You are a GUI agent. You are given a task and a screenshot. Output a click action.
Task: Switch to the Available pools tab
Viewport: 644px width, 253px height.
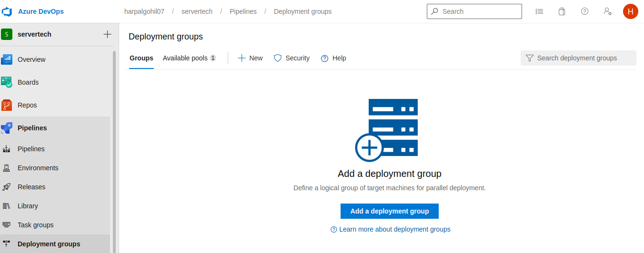[x=190, y=58]
